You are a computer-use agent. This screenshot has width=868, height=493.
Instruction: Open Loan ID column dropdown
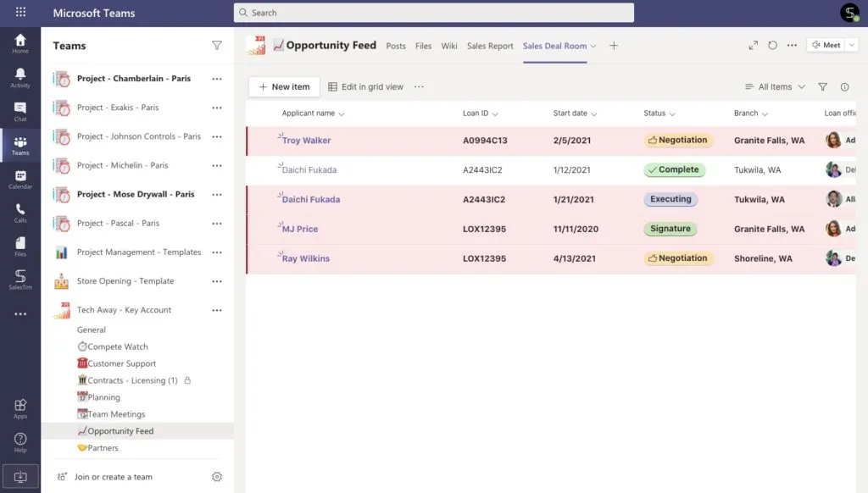(x=495, y=114)
